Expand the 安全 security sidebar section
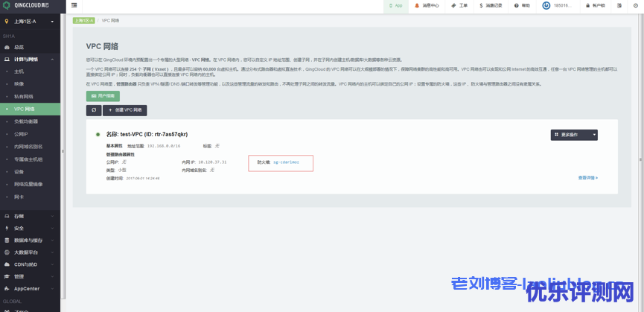Viewport: 644px width, 312px height. pos(30,228)
